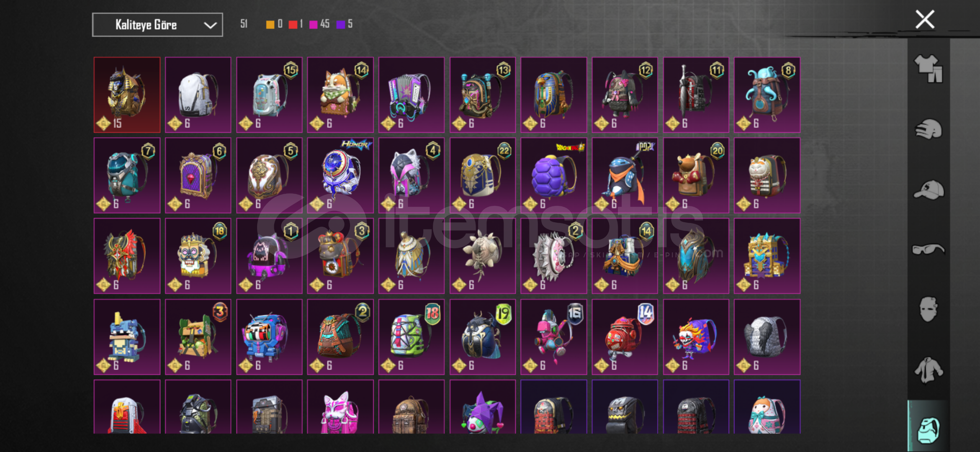The height and width of the screenshot is (452, 980).
Task: Expand the Kaliteye Göre sort dropdown
Action: pyautogui.click(x=157, y=25)
